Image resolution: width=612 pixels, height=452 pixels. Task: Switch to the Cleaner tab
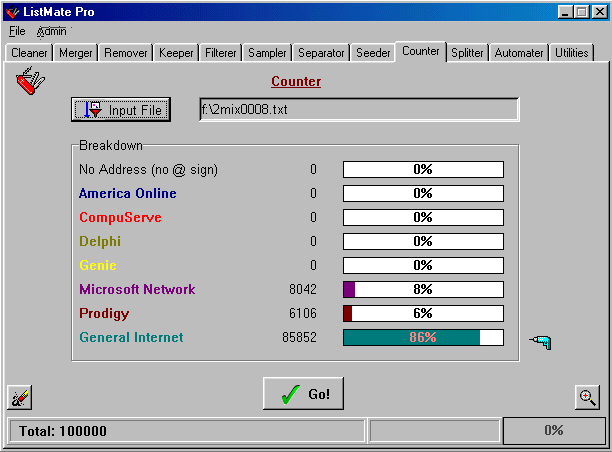(x=29, y=53)
